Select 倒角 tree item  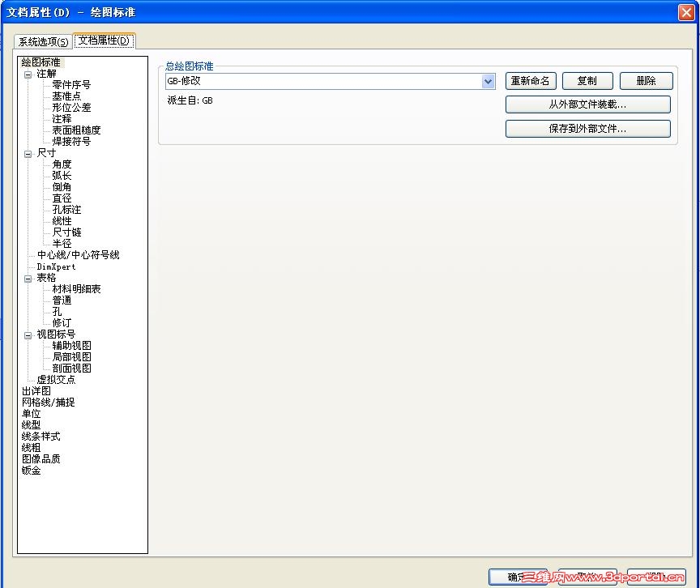tap(62, 187)
